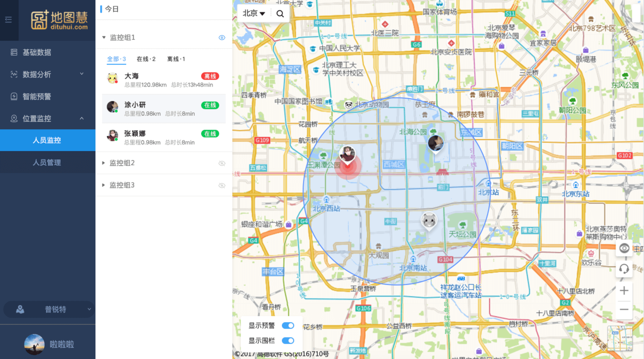
Task: Toggle the 显示预警 switch
Action: [288, 325]
